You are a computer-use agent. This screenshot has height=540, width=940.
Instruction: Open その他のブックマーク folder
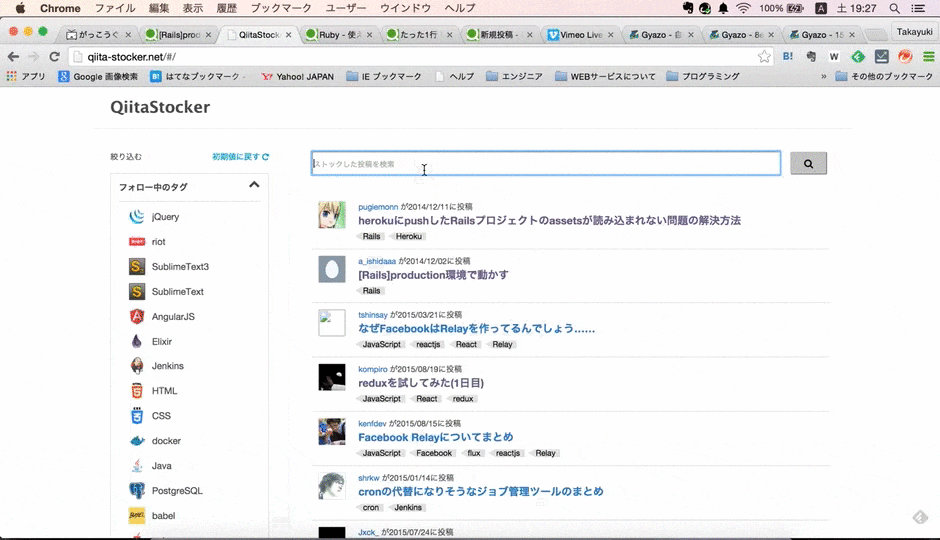click(884, 76)
